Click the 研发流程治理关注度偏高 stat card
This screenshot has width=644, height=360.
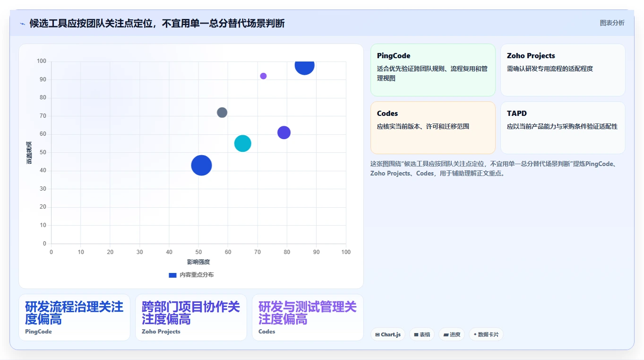click(74, 317)
